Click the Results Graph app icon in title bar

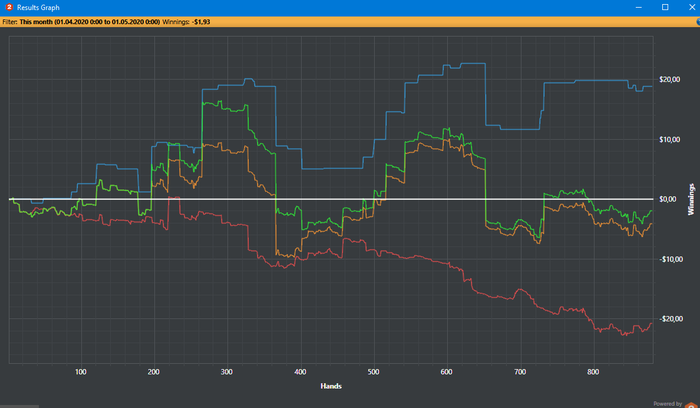click(9, 7)
